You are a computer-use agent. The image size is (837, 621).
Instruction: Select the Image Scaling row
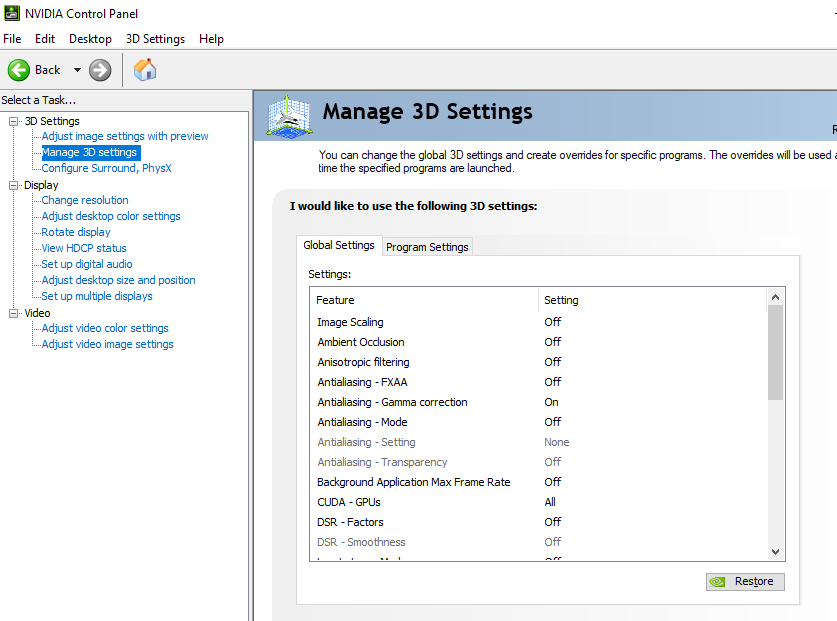[539, 322]
